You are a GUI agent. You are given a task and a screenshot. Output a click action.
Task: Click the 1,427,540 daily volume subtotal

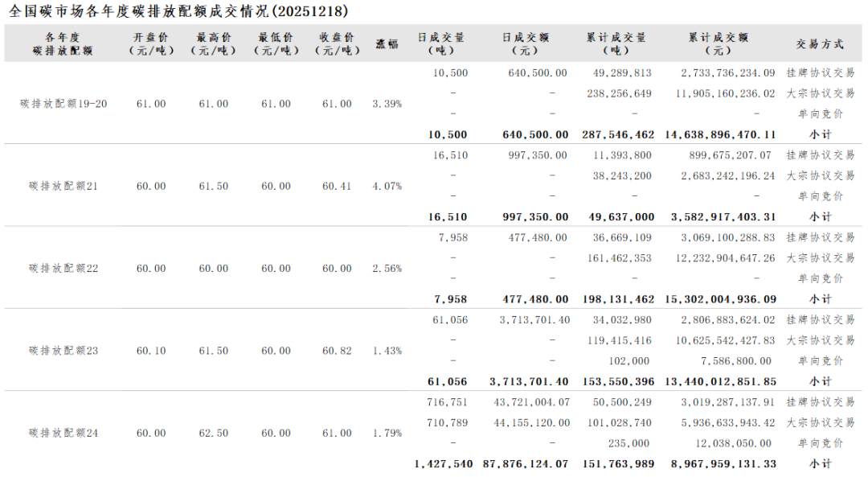point(440,464)
